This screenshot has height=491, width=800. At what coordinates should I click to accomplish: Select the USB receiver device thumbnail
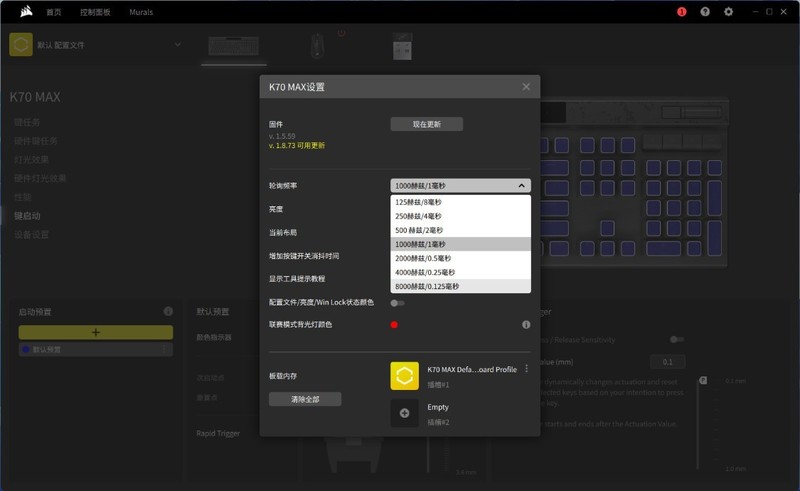point(402,46)
